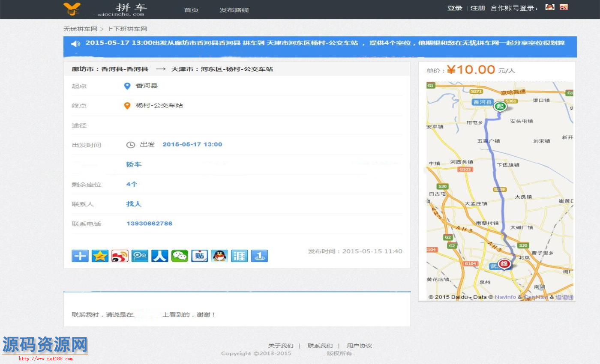
Task: Click the contact person value 找人
Action: (134, 204)
